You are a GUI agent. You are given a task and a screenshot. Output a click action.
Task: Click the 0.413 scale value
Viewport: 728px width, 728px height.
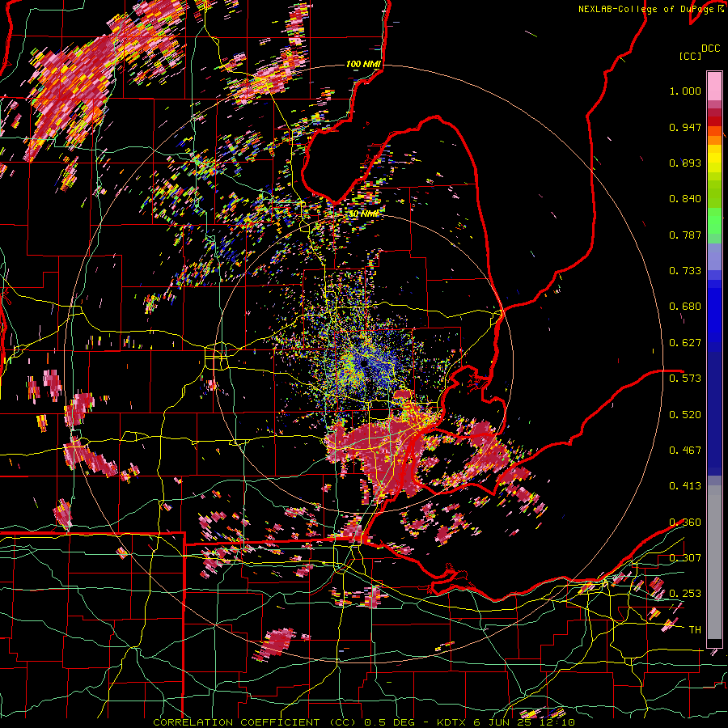(685, 486)
